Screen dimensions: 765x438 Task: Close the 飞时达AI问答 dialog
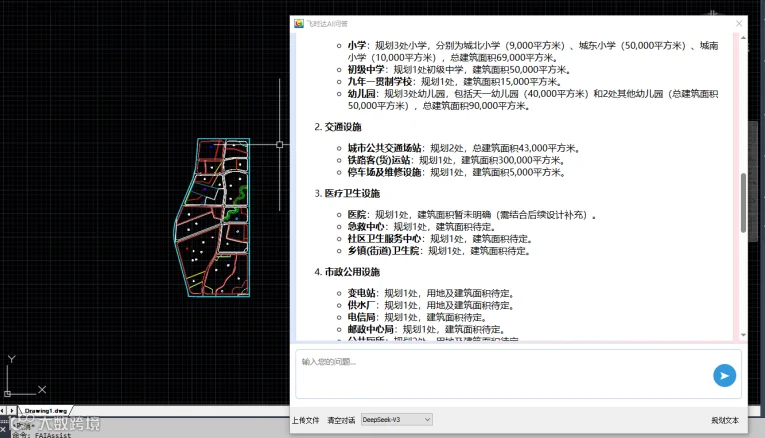(x=739, y=23)
